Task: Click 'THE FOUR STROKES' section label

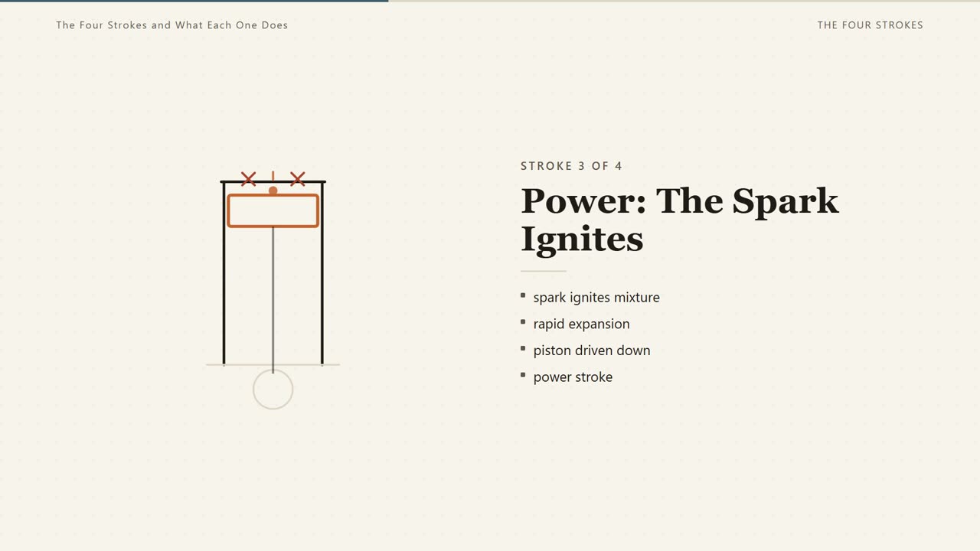Action: 870,25
